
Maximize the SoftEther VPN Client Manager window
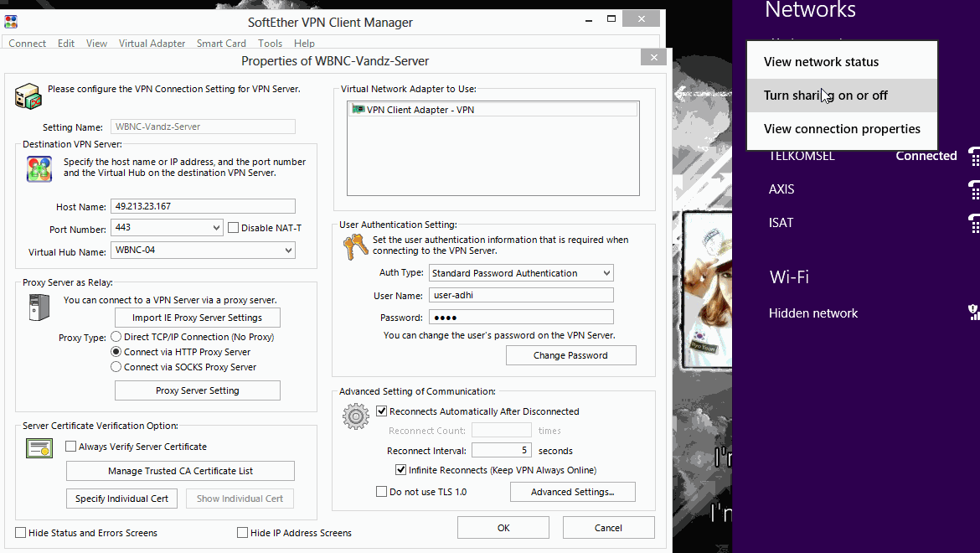coord(611,18)
